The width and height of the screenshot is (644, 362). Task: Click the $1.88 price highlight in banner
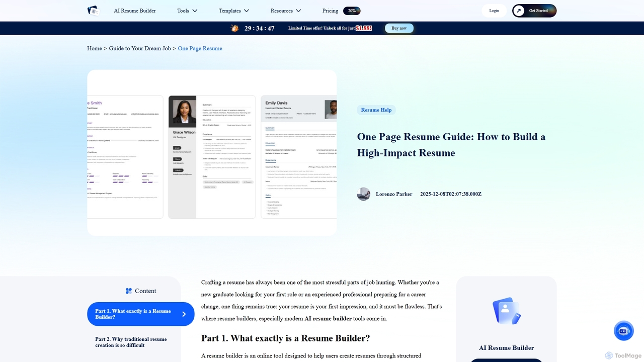(364, 28)
